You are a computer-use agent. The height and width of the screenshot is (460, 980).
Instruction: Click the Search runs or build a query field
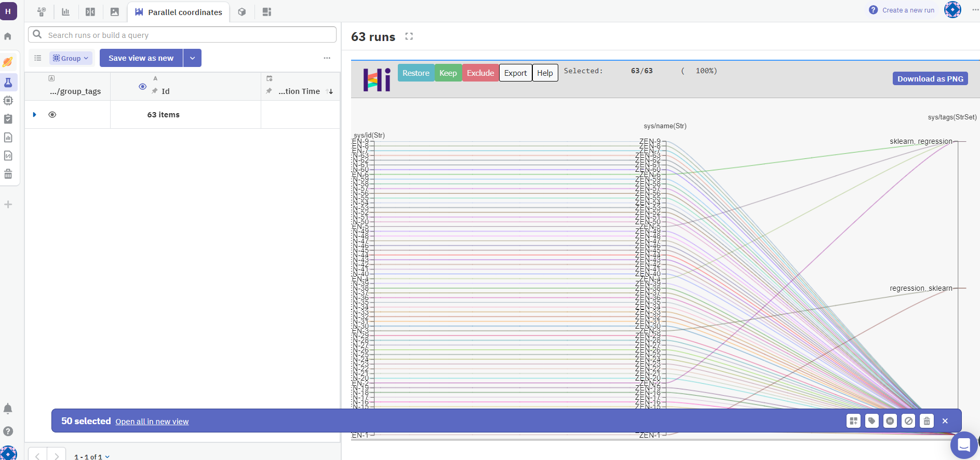click(x=182, y=35)
